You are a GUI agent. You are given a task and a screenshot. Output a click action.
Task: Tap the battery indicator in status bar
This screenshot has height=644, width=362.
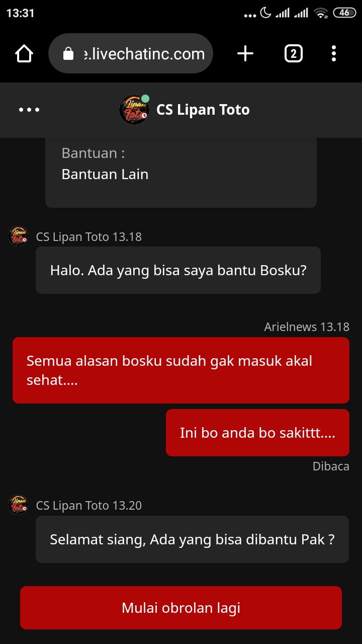[x=344, y=13]
